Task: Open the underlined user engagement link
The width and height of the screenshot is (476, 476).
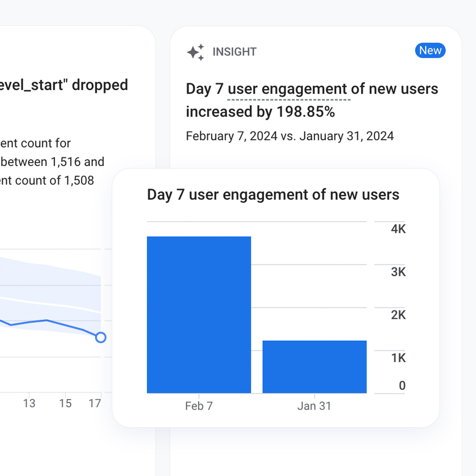Action: [x=289, y=89]
